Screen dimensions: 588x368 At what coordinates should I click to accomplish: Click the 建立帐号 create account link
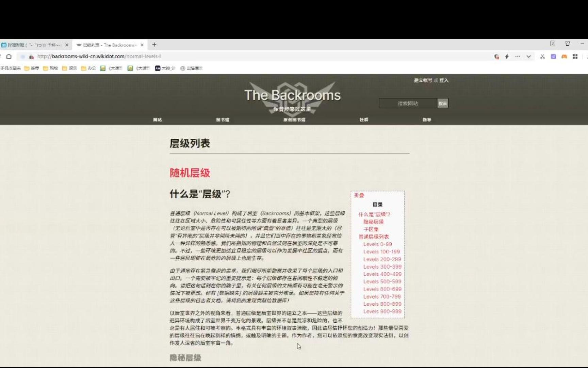coord(423,80)
